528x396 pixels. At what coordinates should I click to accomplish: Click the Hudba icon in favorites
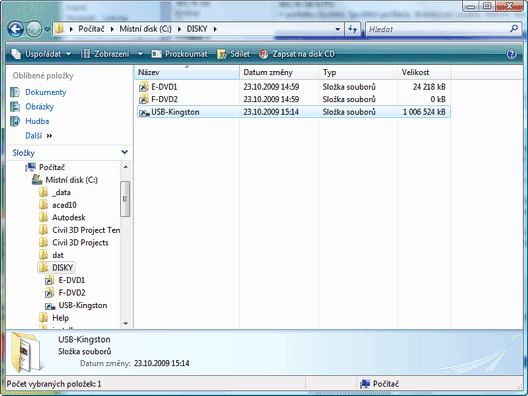coord(15,121)
